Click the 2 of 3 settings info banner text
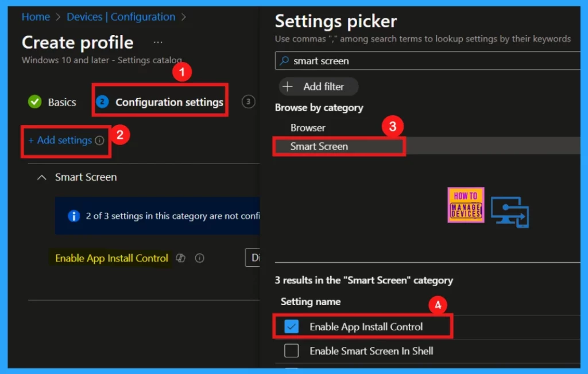This screenshot has height=374, width=588. coord(172,216)
